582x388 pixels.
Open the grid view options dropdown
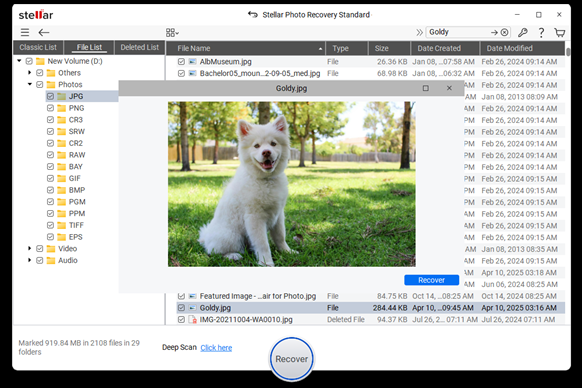pos(172,33)
